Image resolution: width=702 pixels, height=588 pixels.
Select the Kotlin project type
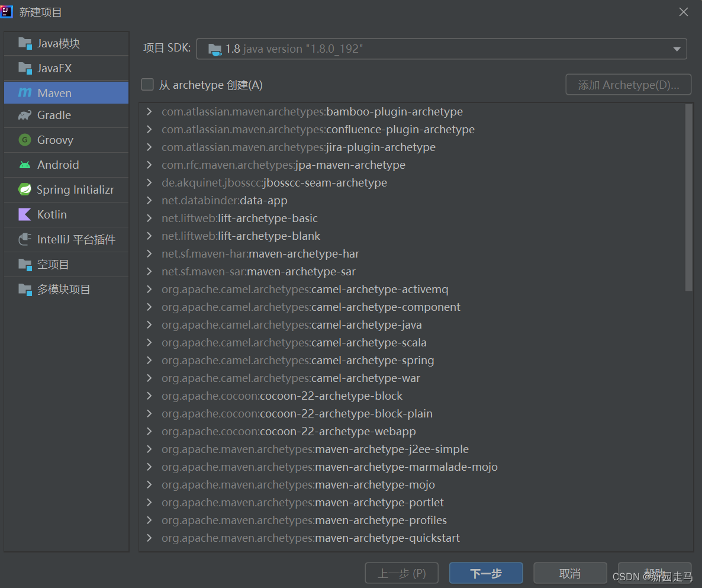pyautogui.click(x=66, y=214)
